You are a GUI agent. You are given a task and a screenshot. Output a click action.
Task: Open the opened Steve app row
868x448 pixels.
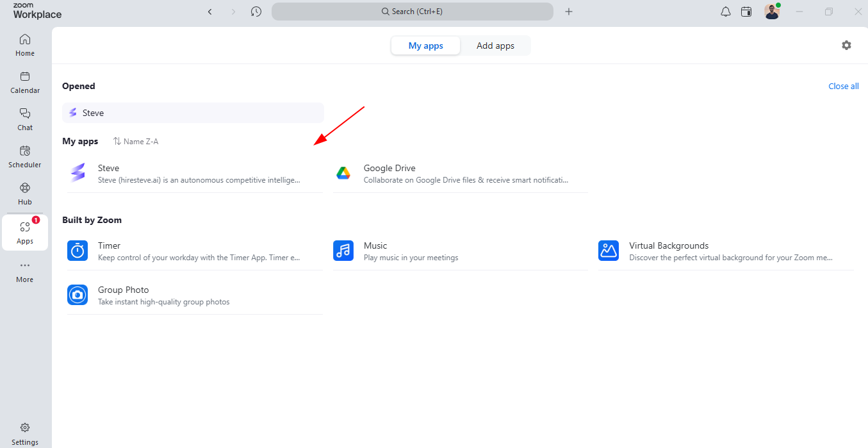pyautogui.click(x=193, y=113)
